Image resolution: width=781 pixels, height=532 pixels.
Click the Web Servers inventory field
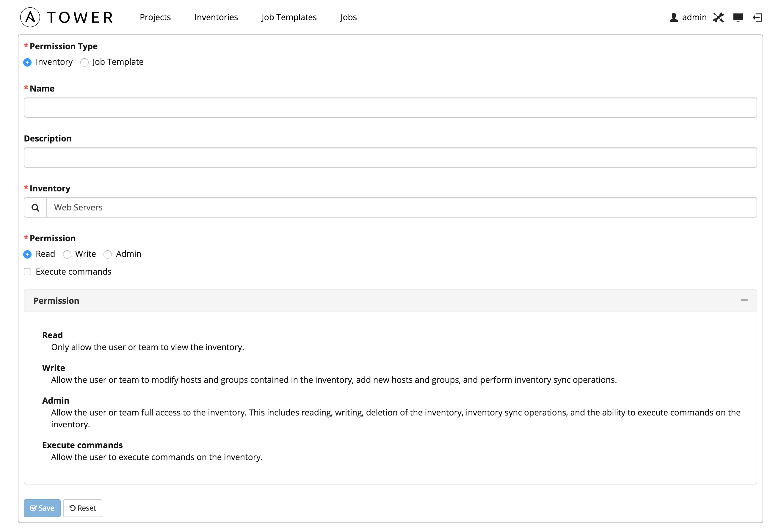(402, 207)
